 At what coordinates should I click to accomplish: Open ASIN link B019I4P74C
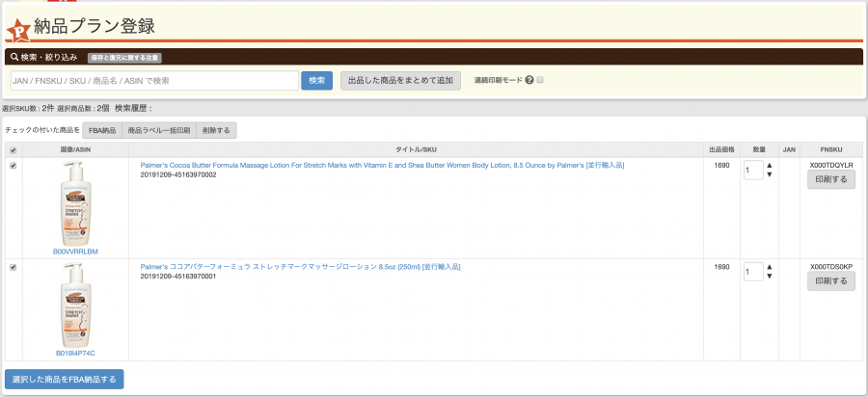click(x=75, y=353)
